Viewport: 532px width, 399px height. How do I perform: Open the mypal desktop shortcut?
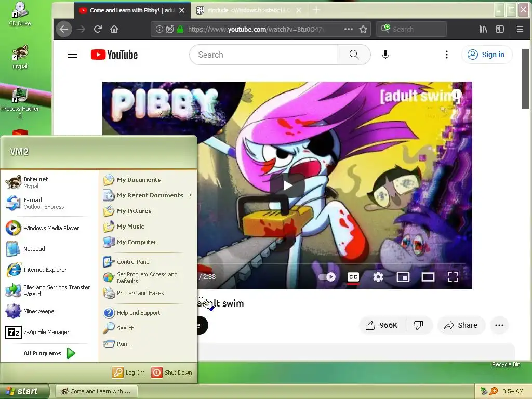[x=20, y=57]
